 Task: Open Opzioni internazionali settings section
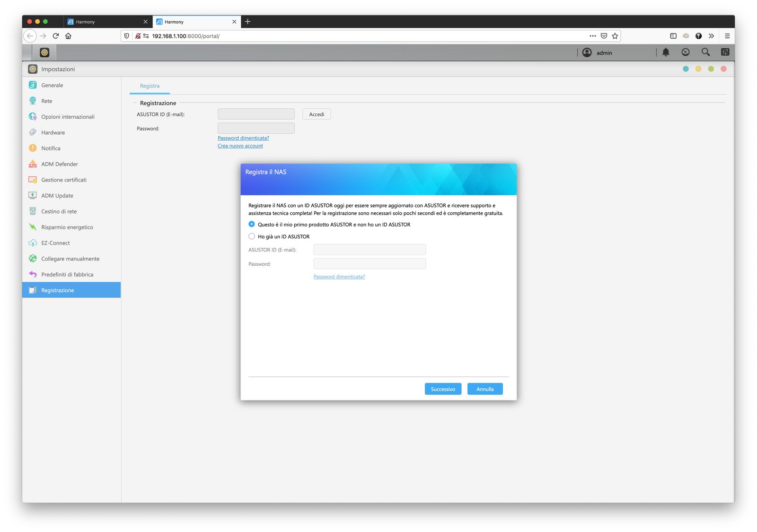pos(71,117)
